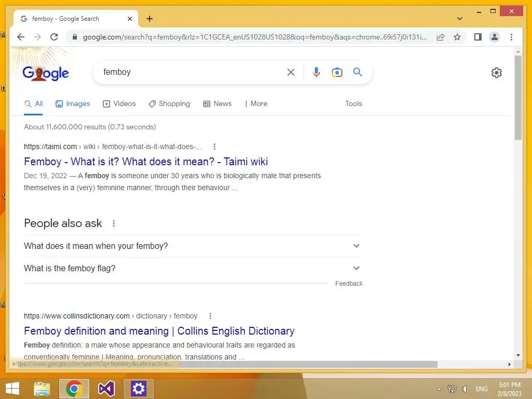
Task: Go back to the previous page
Action: tap(21, 37)
